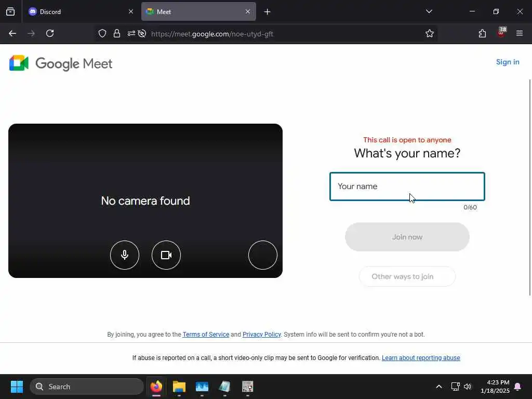Open the extension with the 38 badge
This screenshot has height=399, width=532.
tap(501, 33)
